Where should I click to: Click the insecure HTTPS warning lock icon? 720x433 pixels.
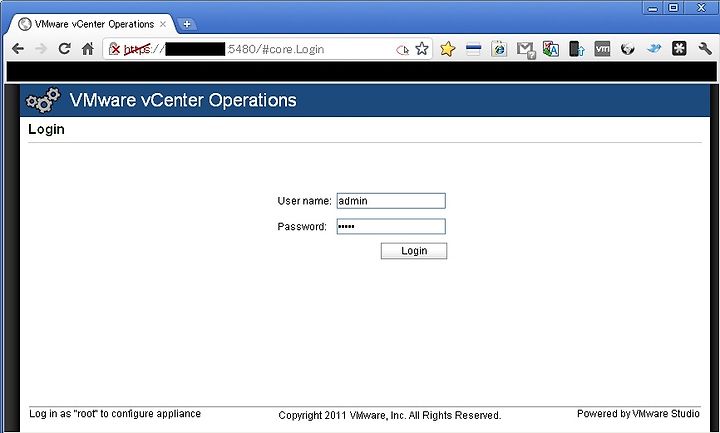point(114,49)
